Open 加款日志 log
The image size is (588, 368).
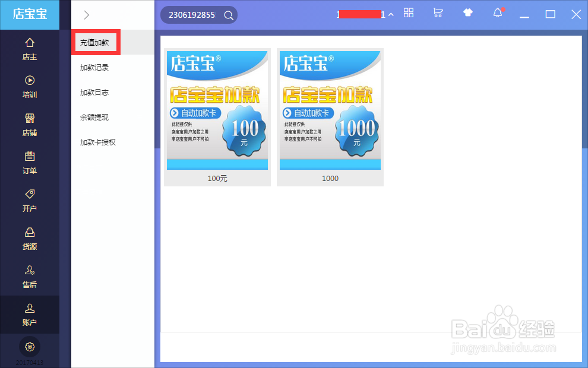[x=94, y=93]
